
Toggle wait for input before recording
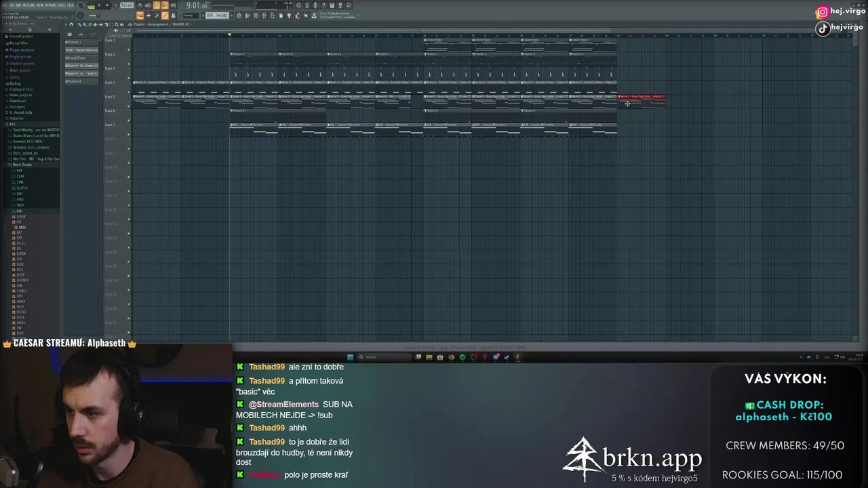[x=149, y=5]
